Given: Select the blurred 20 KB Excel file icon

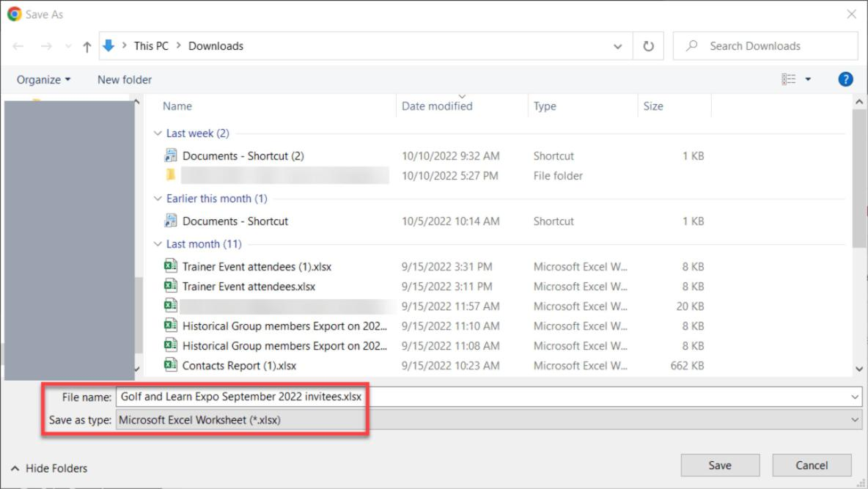Looking at the screenshot, I should click(x=171, y=306).
